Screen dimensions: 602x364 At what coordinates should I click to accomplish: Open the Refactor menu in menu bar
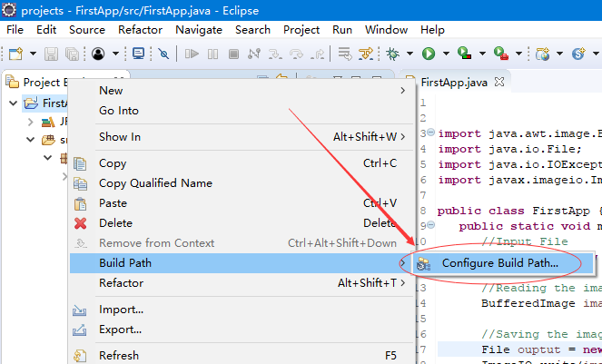(140, 30)
